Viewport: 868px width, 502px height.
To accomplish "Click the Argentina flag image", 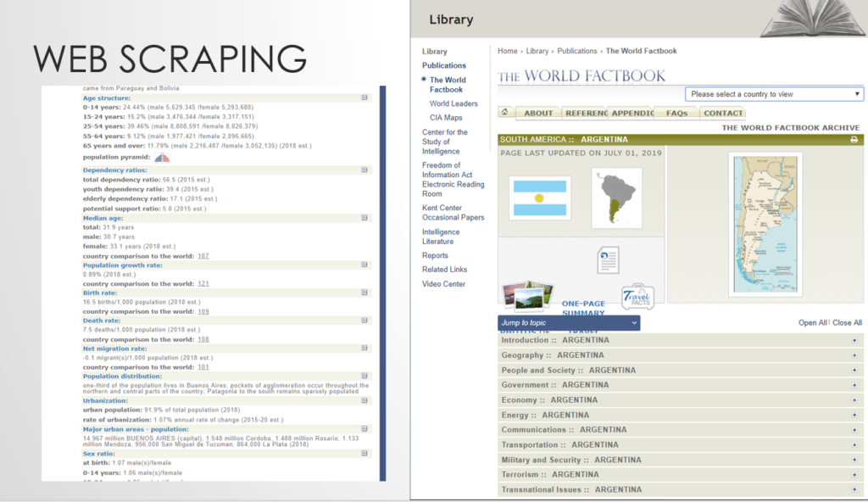I will pyautogui.click(x=539, y=198).
